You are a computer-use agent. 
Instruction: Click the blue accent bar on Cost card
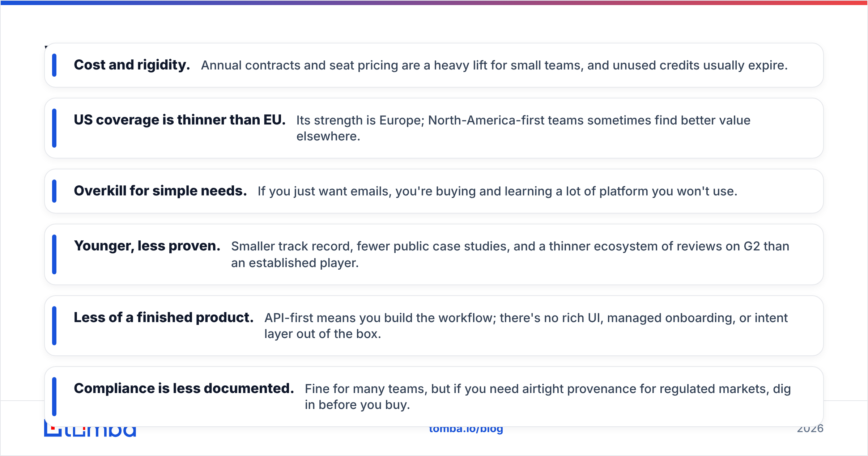click(x=54, y=65)
